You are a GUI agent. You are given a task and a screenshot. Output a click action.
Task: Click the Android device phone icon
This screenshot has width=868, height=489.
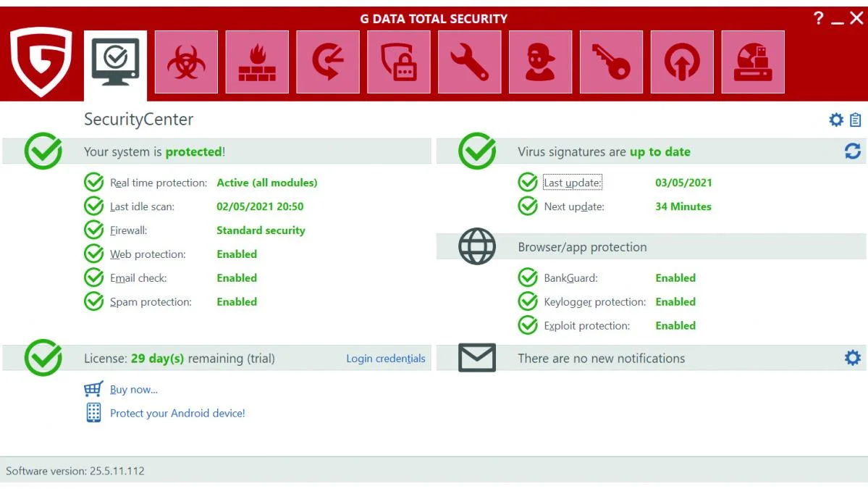[93, 413]
